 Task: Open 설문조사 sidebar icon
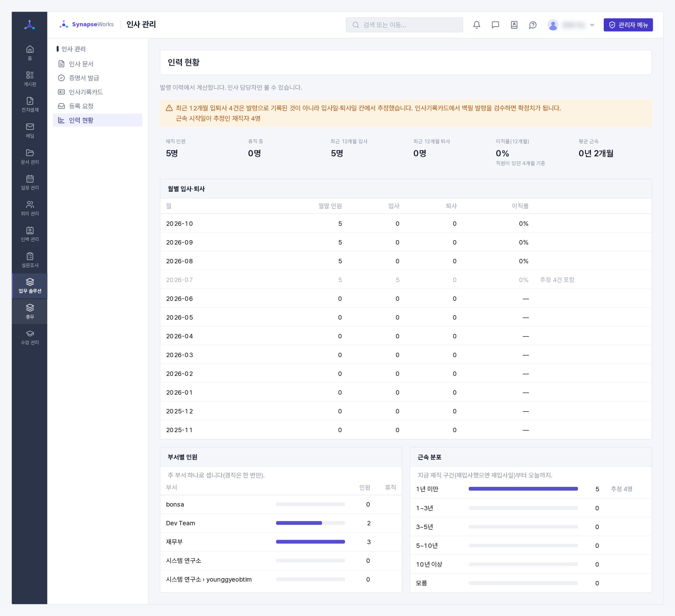click(30, 260)
